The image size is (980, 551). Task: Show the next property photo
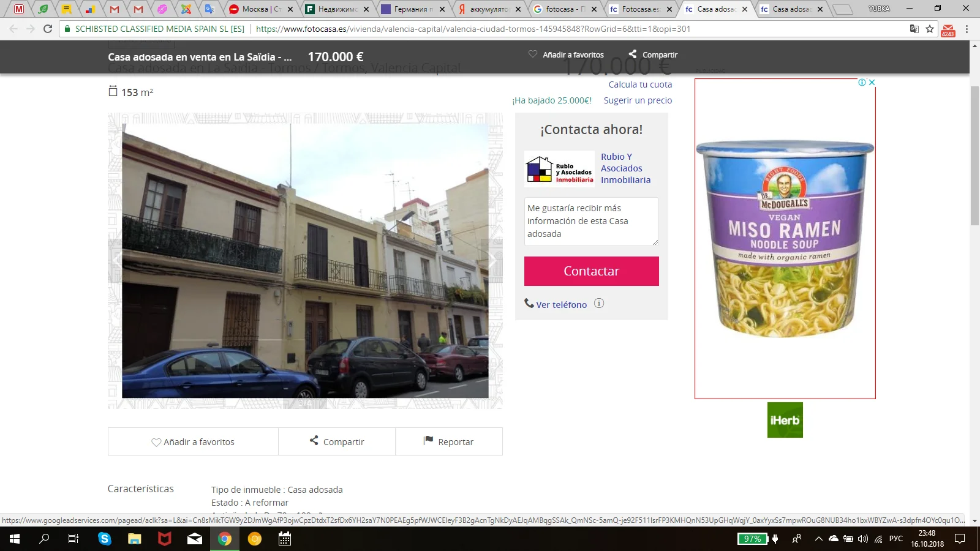coord(492,260)
